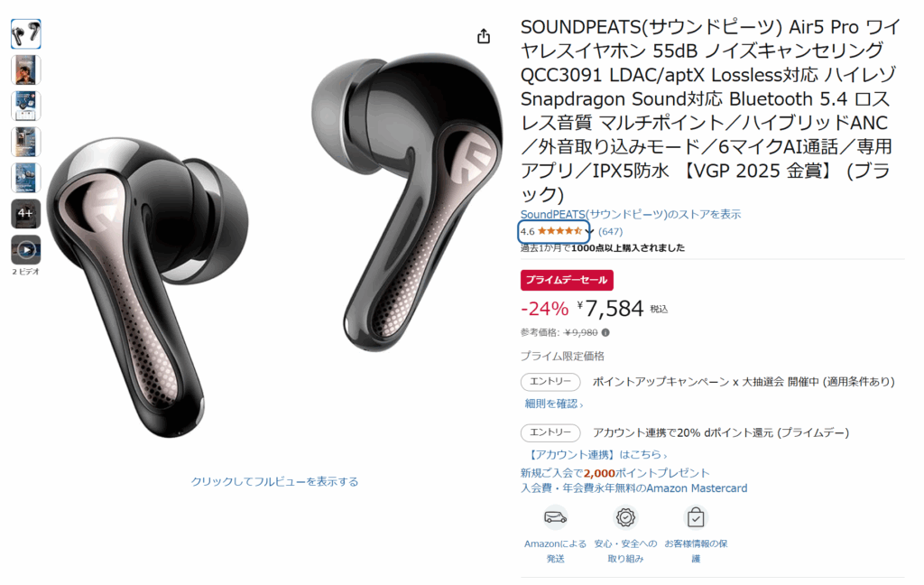Click the customer info protection bag icon

pos(696,517)
